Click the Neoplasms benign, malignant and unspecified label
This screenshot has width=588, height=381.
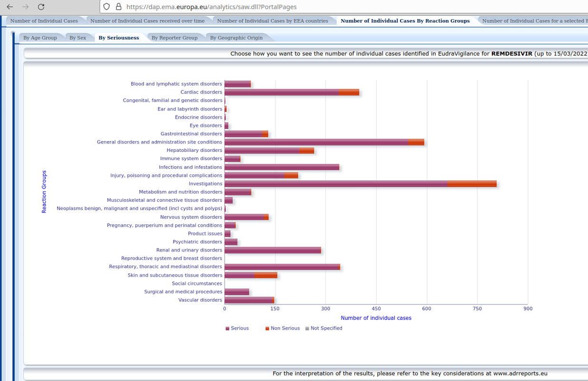pos(139,208)
